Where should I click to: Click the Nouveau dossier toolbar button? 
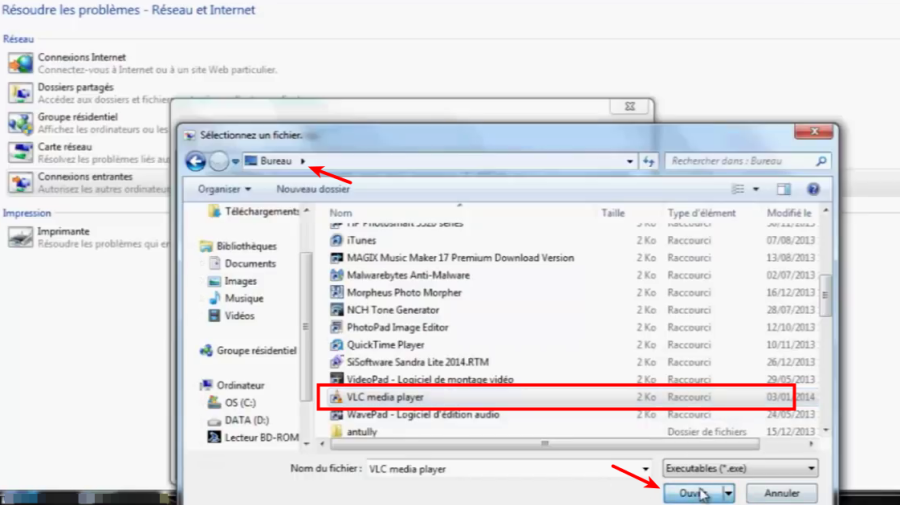[313, 189]
